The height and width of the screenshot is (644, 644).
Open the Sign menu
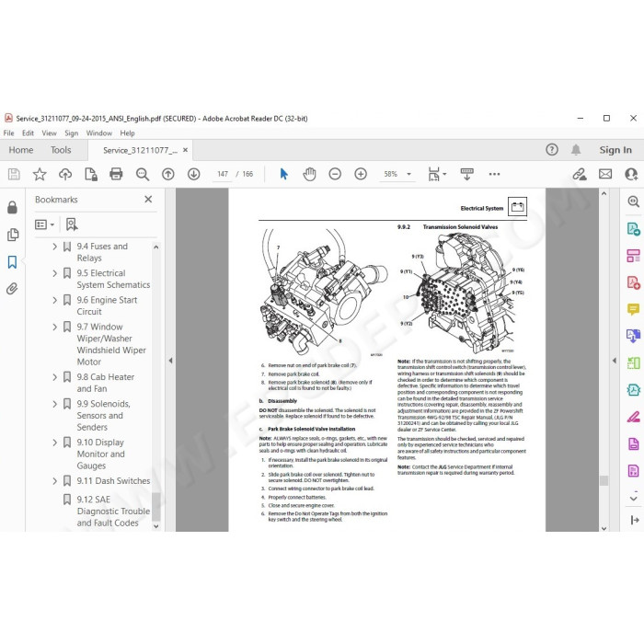(71, 133)
